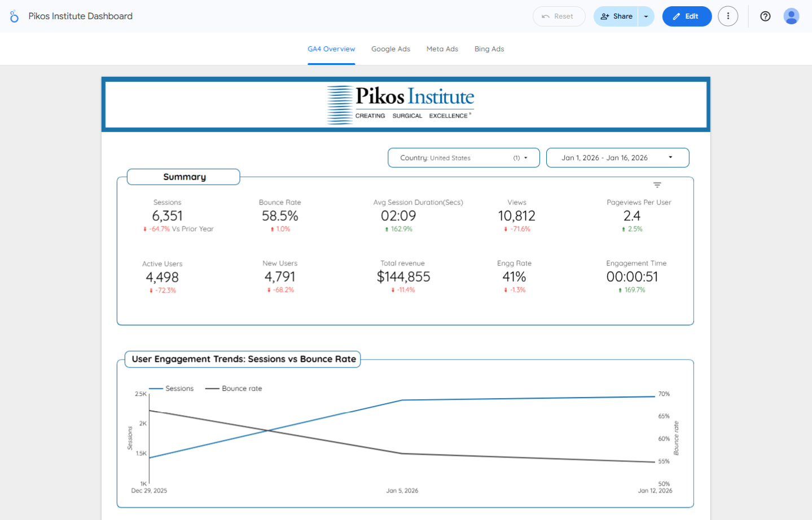Click the Avg Session Duration value 02:09
812x520 pixels.
[398, 216]
